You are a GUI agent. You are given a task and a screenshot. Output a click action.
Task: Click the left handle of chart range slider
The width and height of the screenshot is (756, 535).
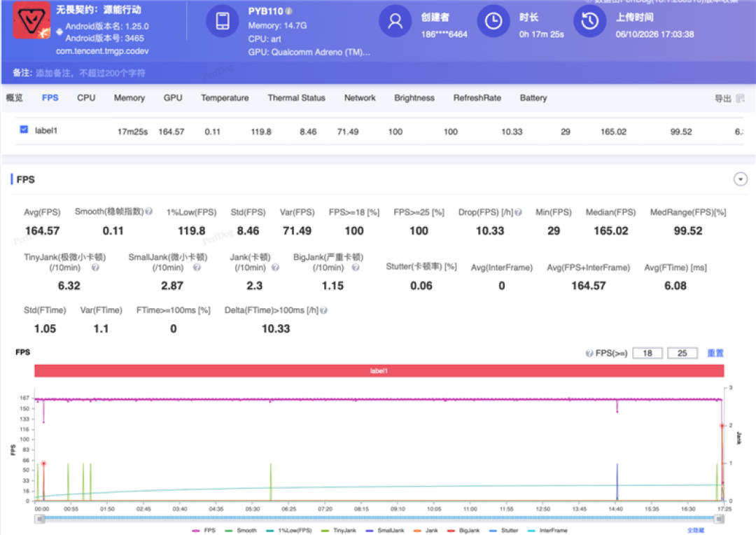tap(40, 519)
